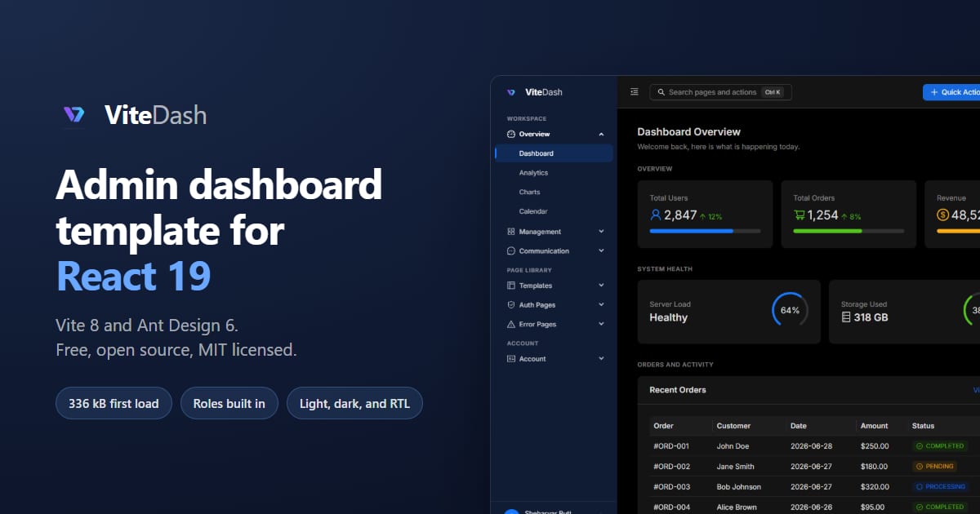Click the Roles built in pill
Viewport: 980px width, 514px height.
(x=229, y=403)
